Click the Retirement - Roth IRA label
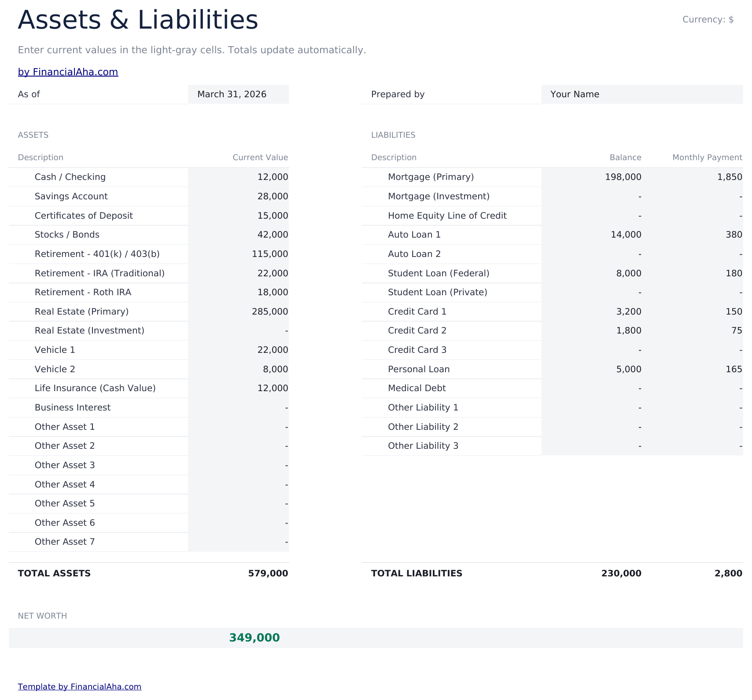752x700 pixels. tap(83, 292)
